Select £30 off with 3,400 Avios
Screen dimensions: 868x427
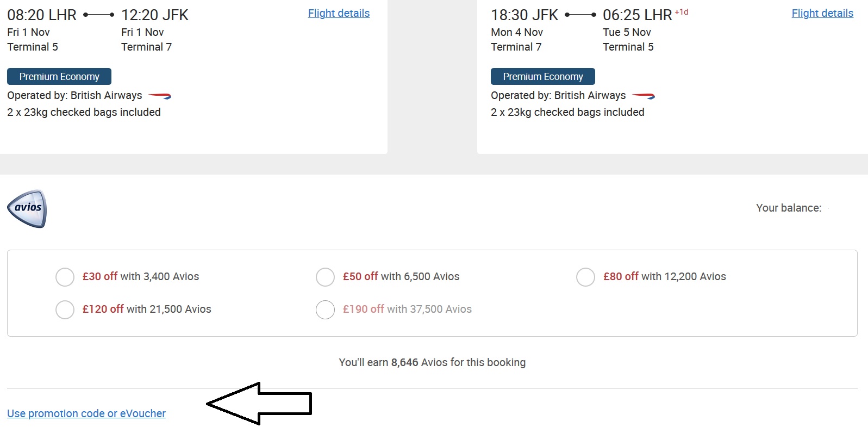[x=65, y=277]
